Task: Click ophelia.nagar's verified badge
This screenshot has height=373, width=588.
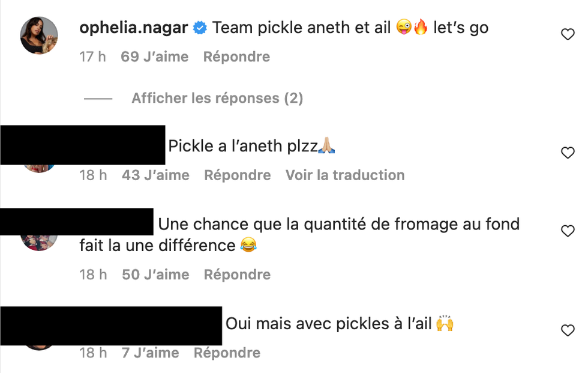Action: tap(198, 26)
